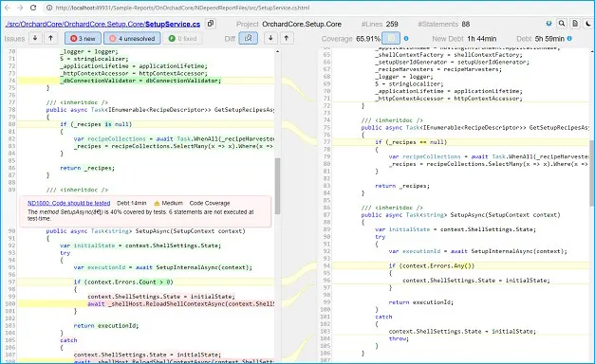This screenshot has height=364, width=595.
Task: Click 'if (context.Errors.Any())' in right pane
Action: pyautogui.click(x=432, y=265)
